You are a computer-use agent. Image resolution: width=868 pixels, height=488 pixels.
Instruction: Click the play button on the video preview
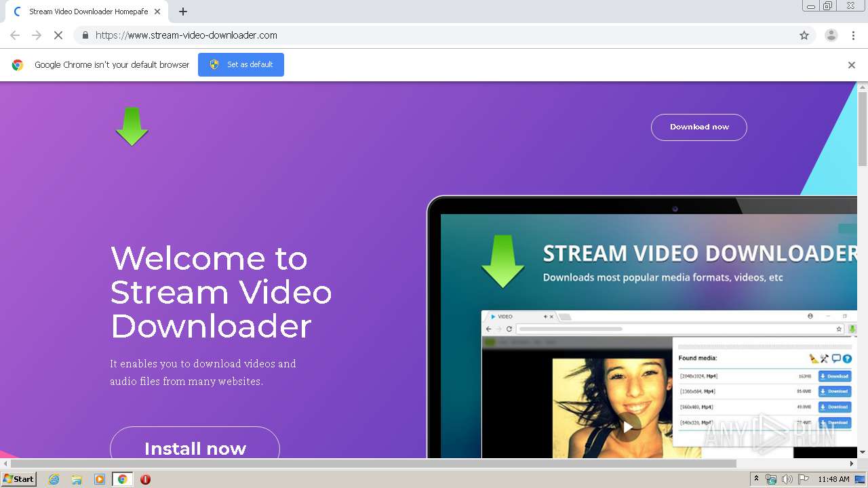[628, 427]
